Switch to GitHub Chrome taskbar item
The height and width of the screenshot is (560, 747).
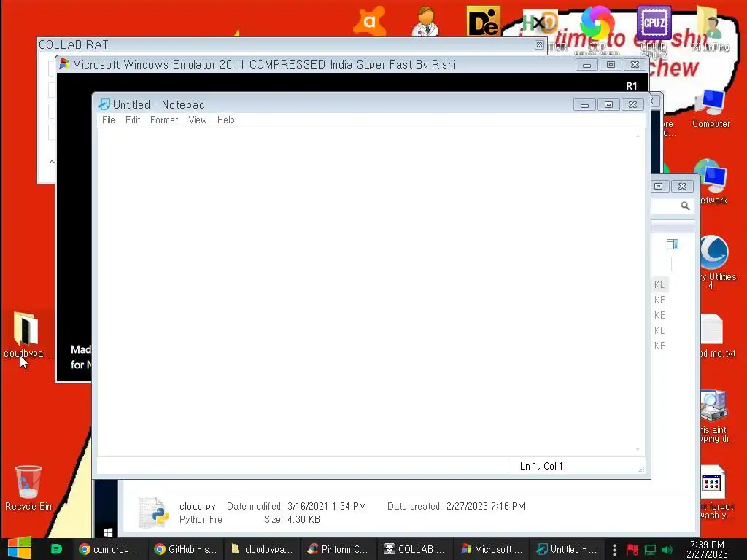tap(186, 549)
